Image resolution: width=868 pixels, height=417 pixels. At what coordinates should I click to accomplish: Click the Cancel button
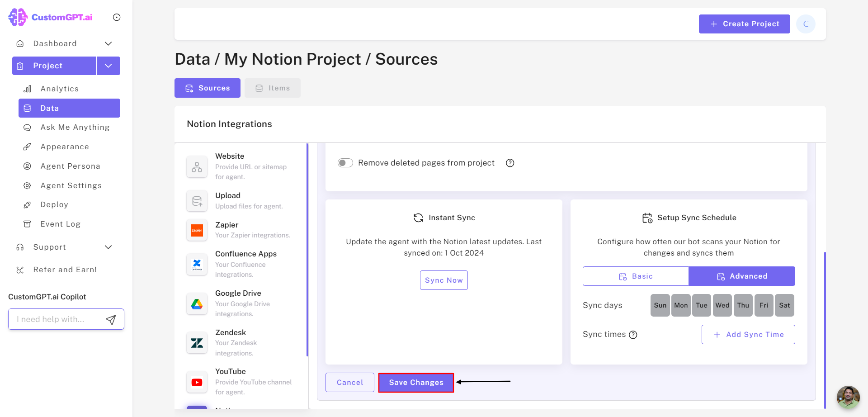tap(350, 383)
